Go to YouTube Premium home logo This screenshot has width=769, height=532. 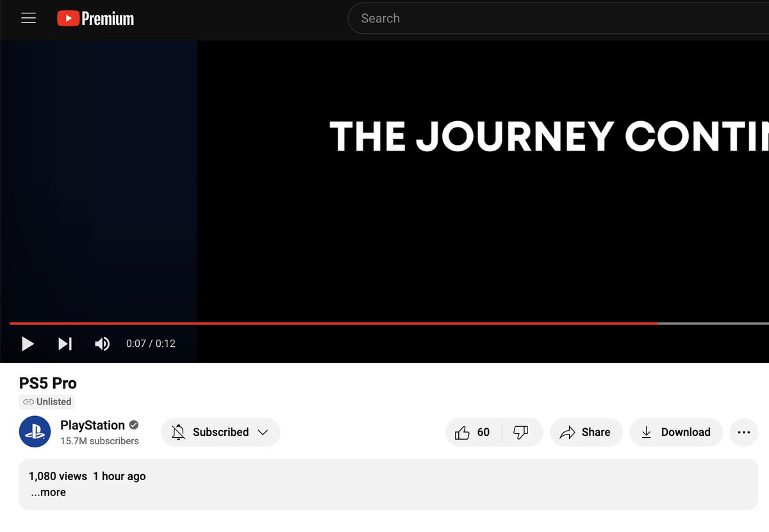(x=95, y=19)
